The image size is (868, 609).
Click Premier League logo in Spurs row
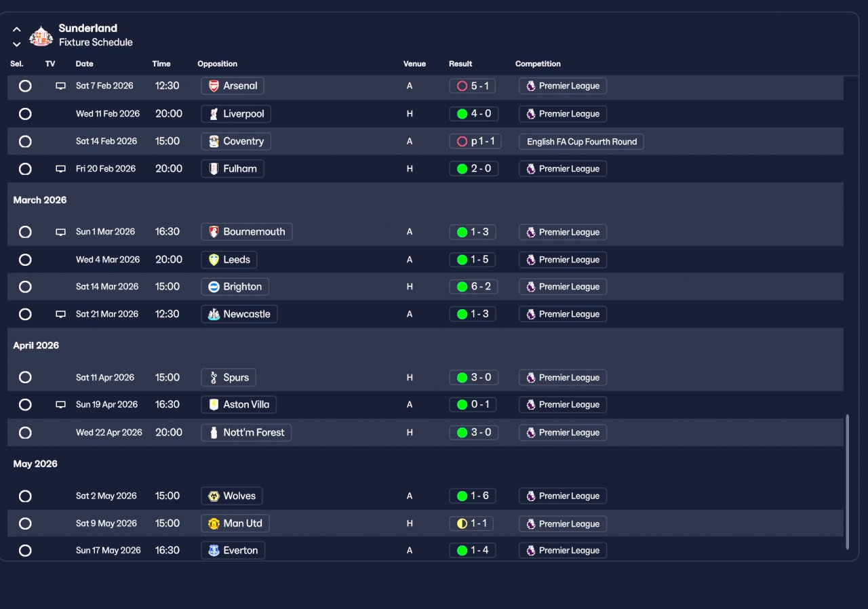(x=531, y=378)
